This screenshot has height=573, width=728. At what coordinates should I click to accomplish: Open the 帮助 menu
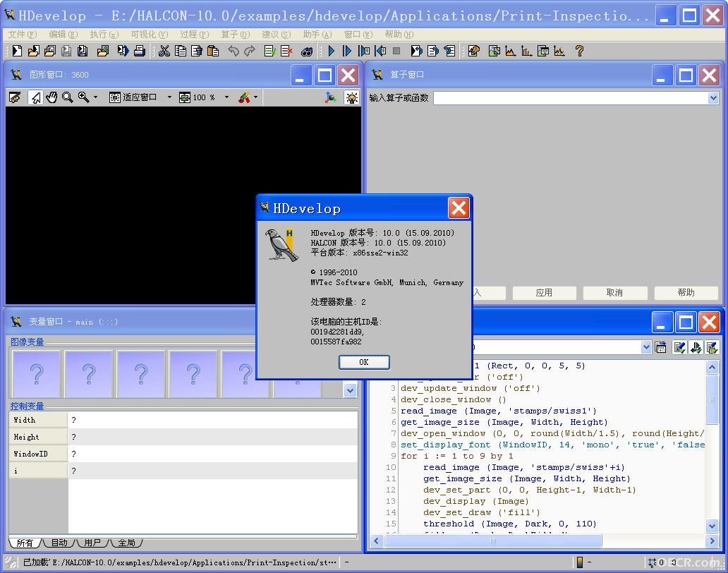coord(399,35)
